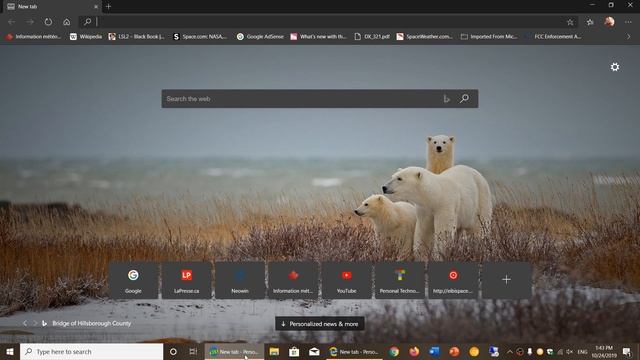
Task: Click the taskbar Type here to search box
Action: tap(91, 352)
